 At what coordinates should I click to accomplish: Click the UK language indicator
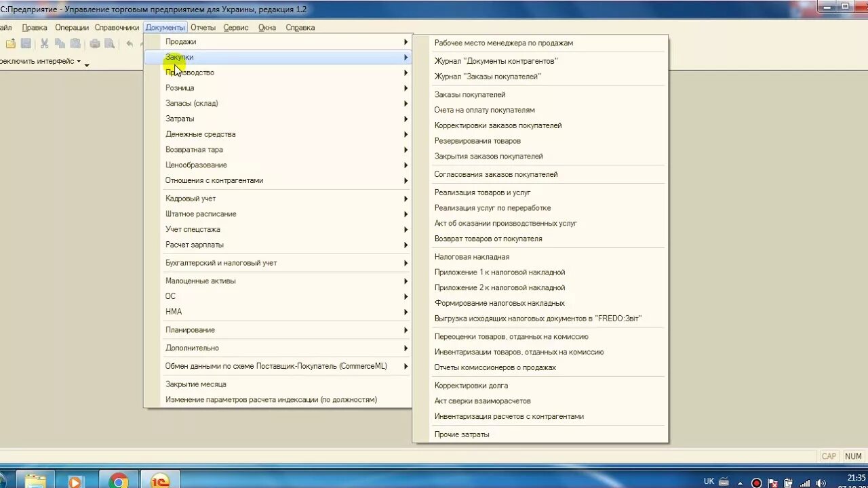click(709, 481)
